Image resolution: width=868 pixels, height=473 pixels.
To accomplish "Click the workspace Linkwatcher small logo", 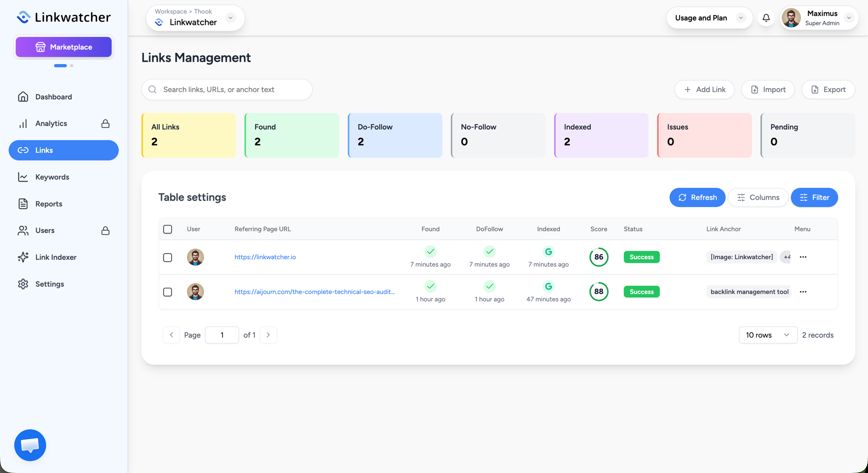I will coord(159,23).
